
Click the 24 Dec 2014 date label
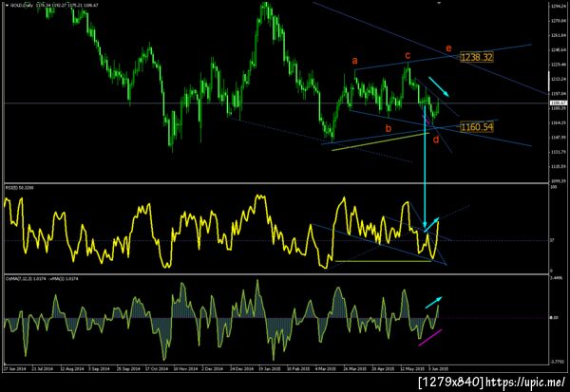pyautogui.click(x=241, y=369)
